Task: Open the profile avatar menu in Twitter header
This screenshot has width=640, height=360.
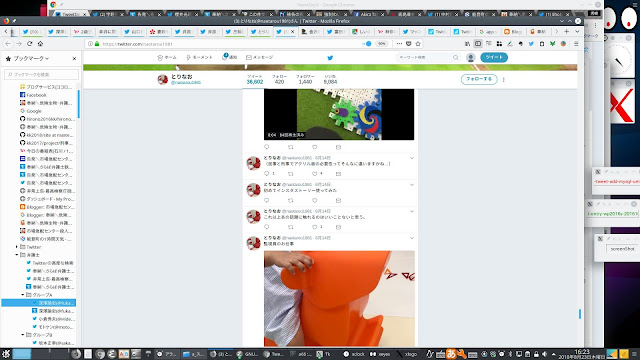Action: click(471, 58)
